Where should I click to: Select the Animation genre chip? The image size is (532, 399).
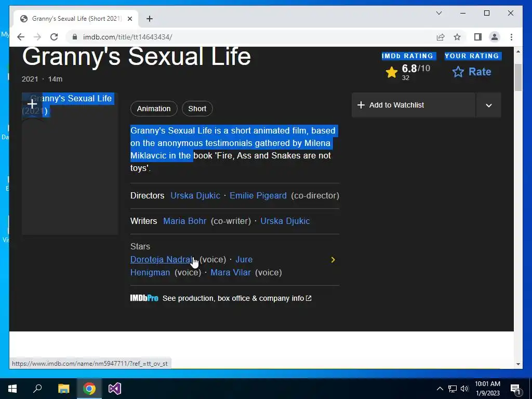click(x=154, y=109)
